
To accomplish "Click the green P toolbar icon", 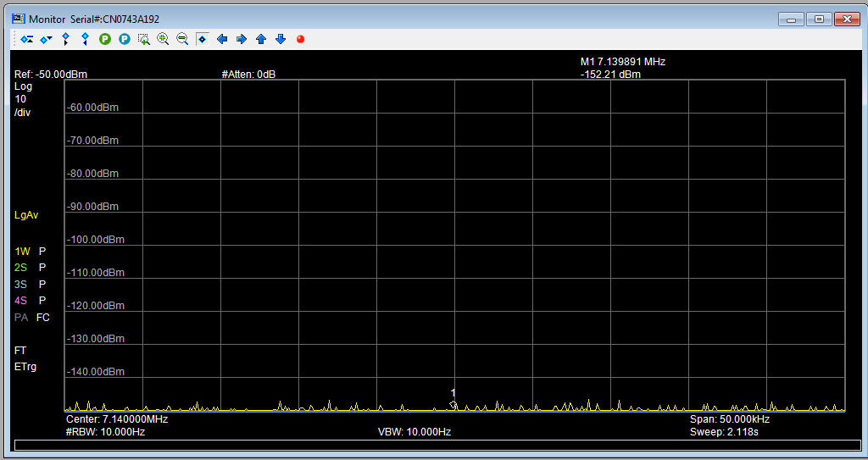I will point(104,39).
